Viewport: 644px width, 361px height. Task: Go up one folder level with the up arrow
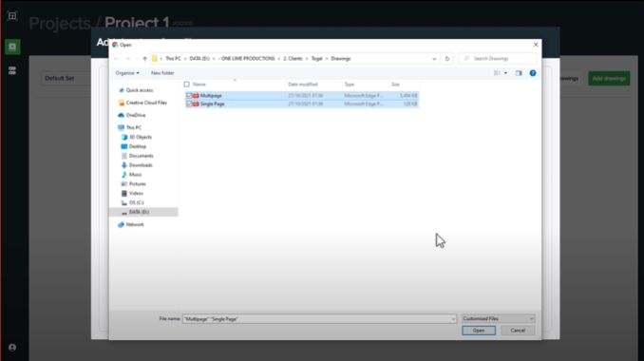(144, 59)
